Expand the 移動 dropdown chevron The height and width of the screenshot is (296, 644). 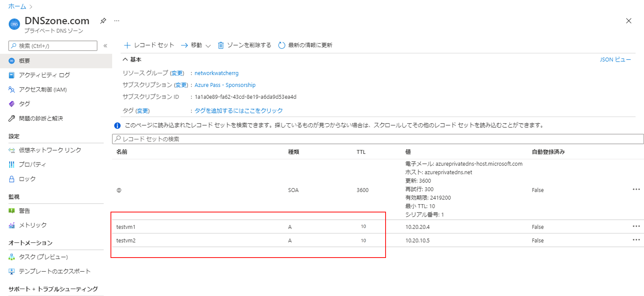[x=208, y=46]
